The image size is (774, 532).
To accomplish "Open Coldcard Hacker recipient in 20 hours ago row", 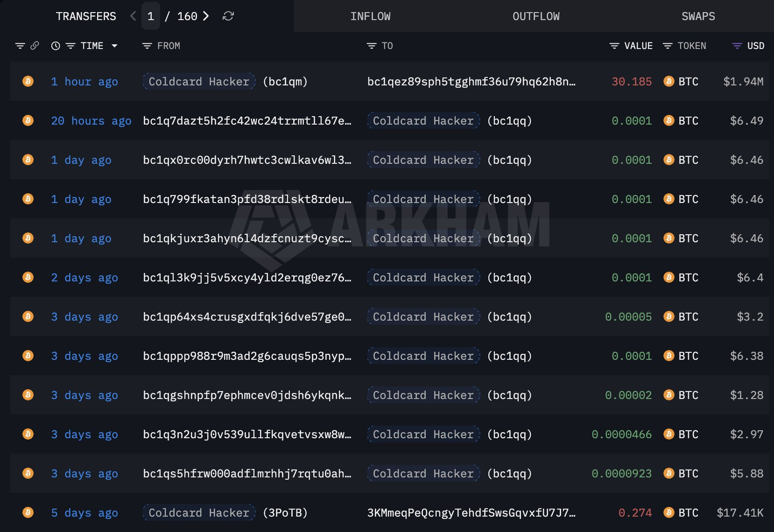I will [423, 121].
